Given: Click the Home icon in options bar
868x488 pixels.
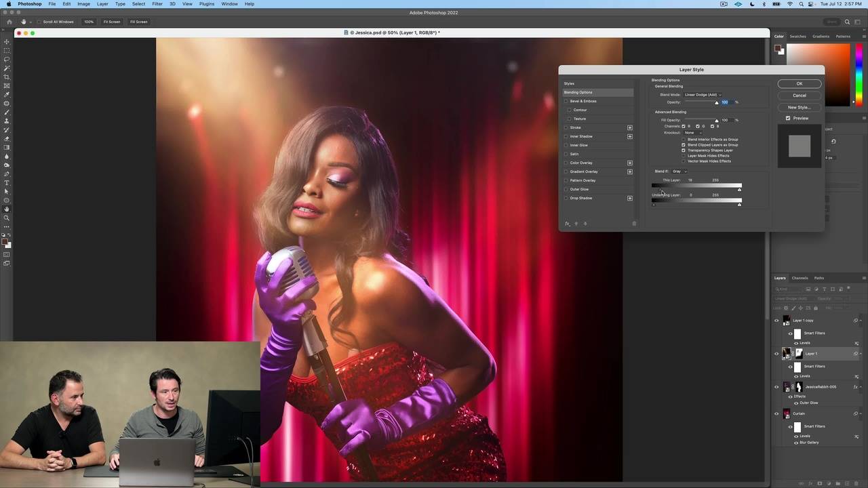Looking at the screenshot, I should [9, 22].
